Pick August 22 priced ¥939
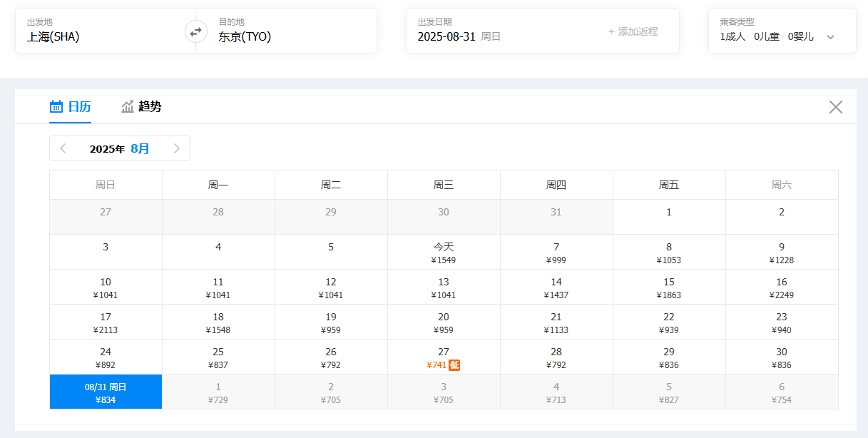The width and height of the screenshot is (868, 438). tap(669, 322)
